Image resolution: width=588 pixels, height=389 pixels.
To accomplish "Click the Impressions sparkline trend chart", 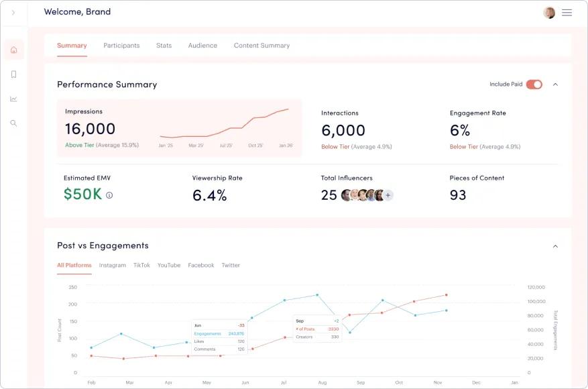I will pyautogui.click(x=224, y=124).
